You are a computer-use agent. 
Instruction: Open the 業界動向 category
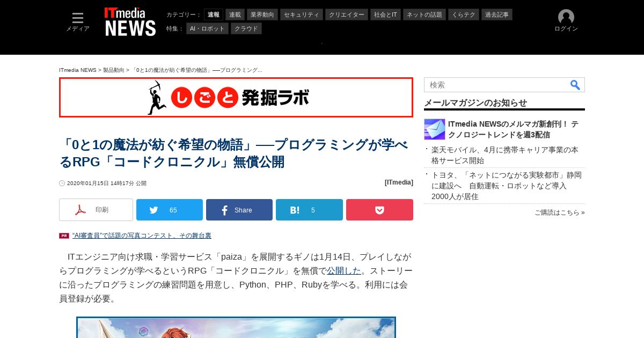262,14
